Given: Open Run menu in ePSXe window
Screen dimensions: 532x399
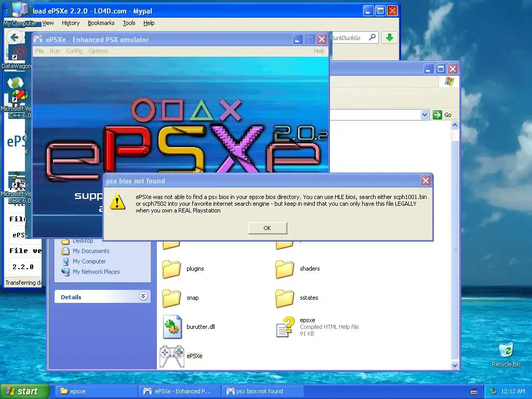Looking at the screenshot, I should pyautogui.click(x=55, y=51).
